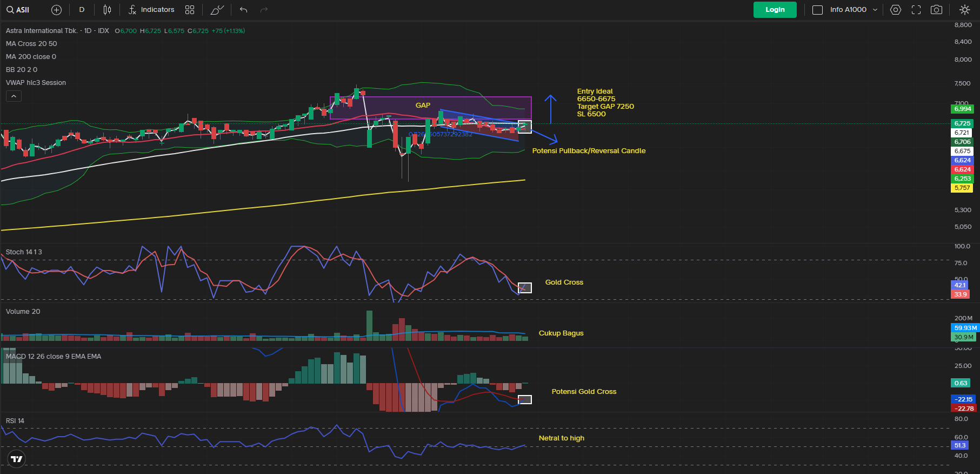Viewport: 980px width, 474px height.
Task: Click the white 6,721 price label
Action: pos(962,133)
